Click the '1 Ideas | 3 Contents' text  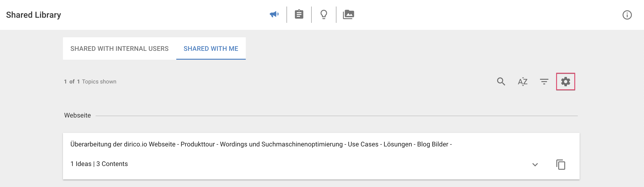coord(99,164)
